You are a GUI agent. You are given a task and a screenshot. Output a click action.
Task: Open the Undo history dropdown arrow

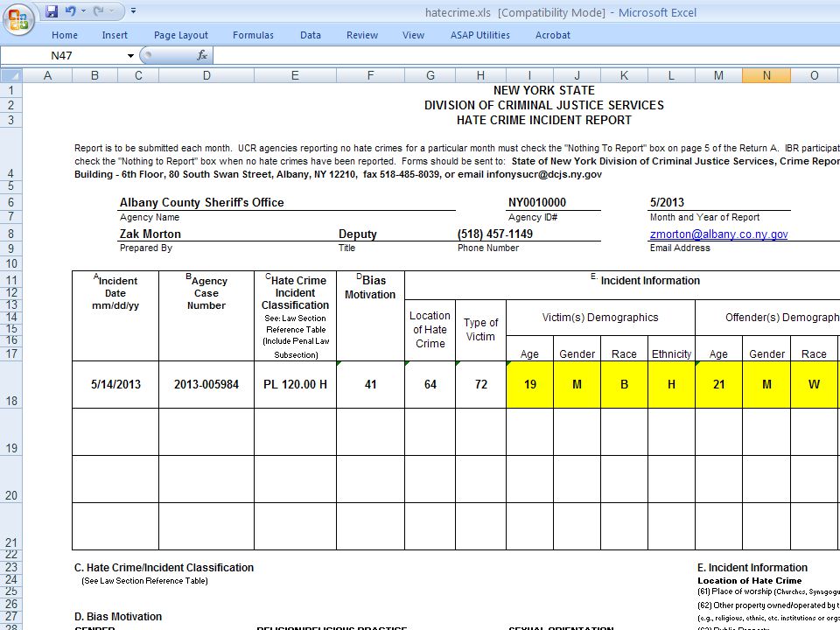[84, 10]
